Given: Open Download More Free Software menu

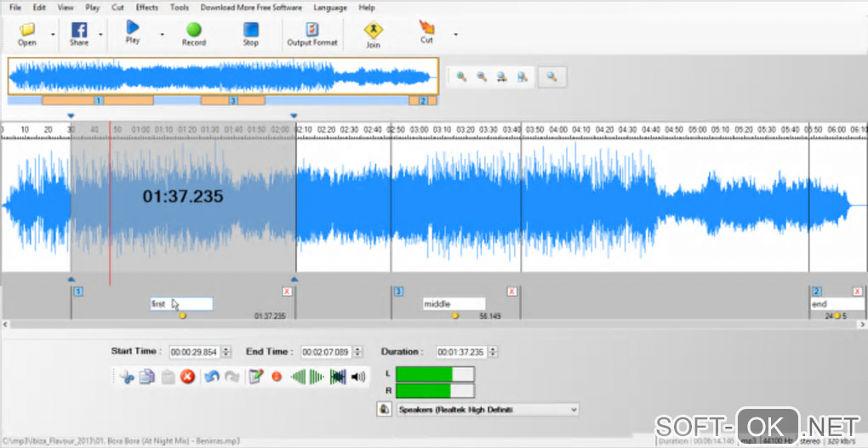Looking at the screenshot, I should click(x=251, y=8).
